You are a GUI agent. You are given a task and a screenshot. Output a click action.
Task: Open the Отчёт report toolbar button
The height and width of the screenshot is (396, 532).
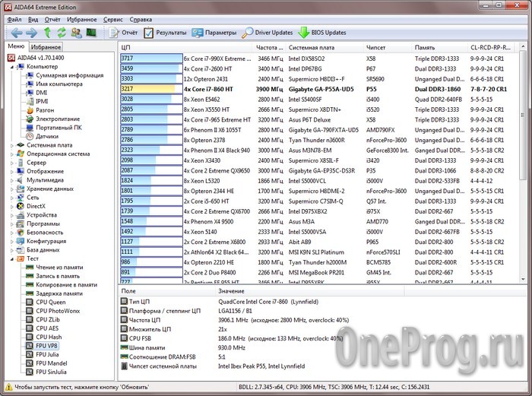click(x=123, y=33)
